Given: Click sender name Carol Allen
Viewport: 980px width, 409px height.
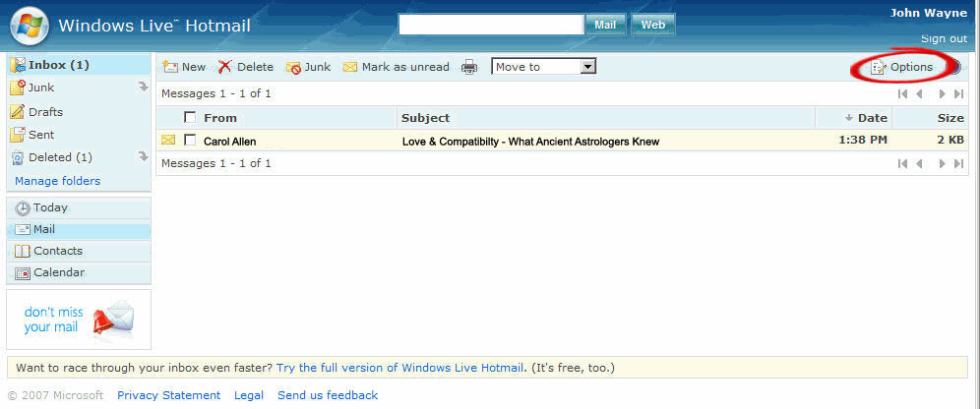Looking at the screenshot, I should tap(230, 142).
